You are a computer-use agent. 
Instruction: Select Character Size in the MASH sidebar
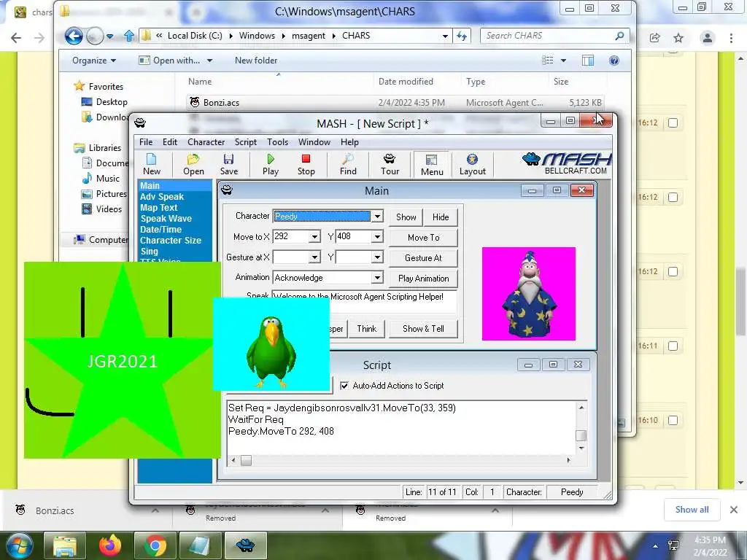[171, 241]
